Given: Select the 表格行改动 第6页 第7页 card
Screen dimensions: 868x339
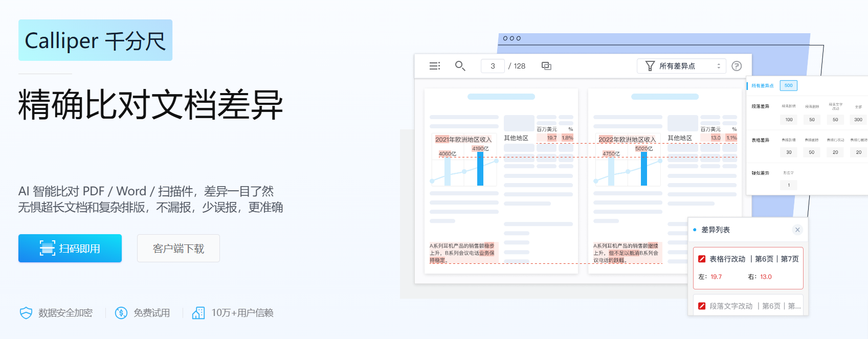Looking at the screenshot, I should [748, 268].
